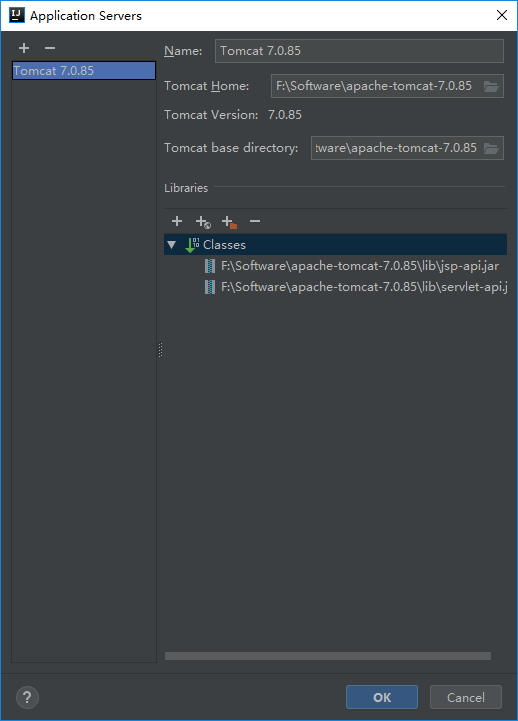Click the Cancel button
The width and height of the screenshot is (518, 721).
[x=466, y=697]
